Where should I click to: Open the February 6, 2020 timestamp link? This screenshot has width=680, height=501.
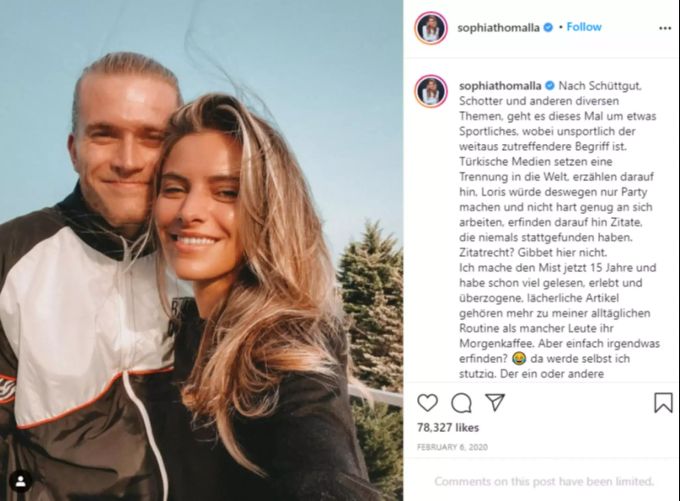pyautogui.click(x=452, y=447)
